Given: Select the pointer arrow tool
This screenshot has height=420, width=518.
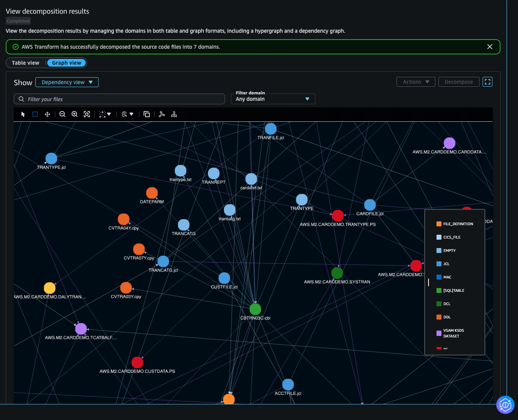Looking at the screenshot, I should [x=23, y=114].
